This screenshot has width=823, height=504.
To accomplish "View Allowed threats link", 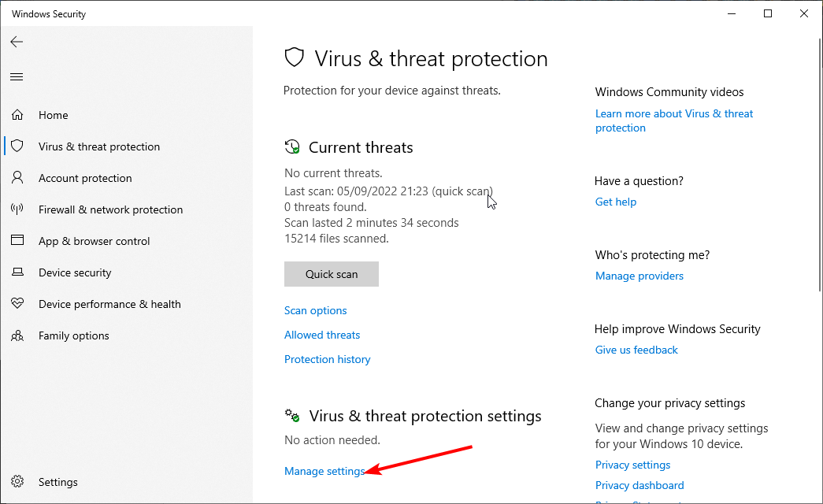I will tap(322, 335).
